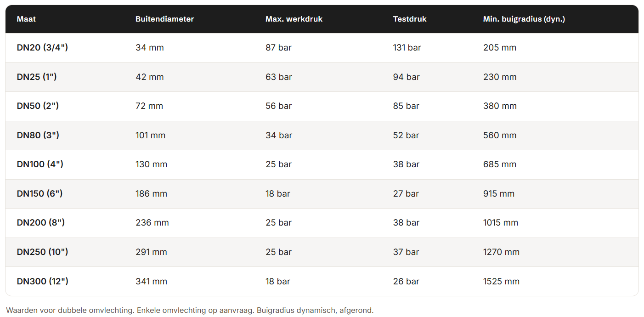This screenshot has height=317, width=644.
Task: Click the footnote about dubbele omvlechting
Action: pyautogui.click(x=190, y=310)
